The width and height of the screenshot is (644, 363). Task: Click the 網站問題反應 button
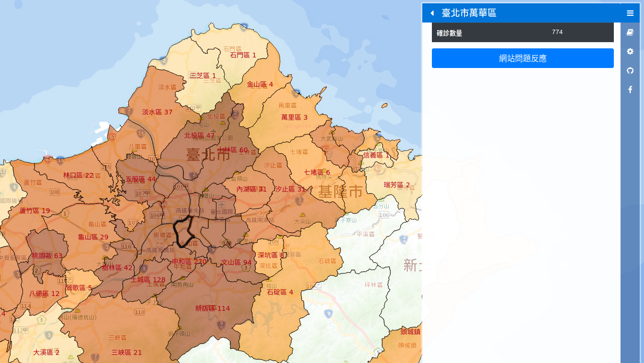pyautogui.click(x=523, y=58)
